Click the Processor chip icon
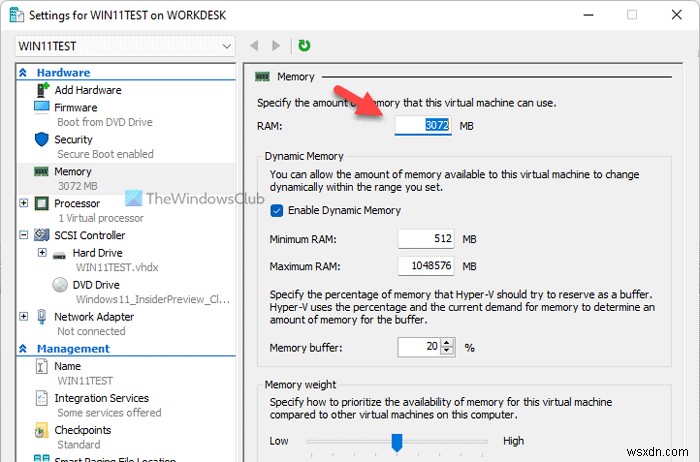 tap(42, 204)
